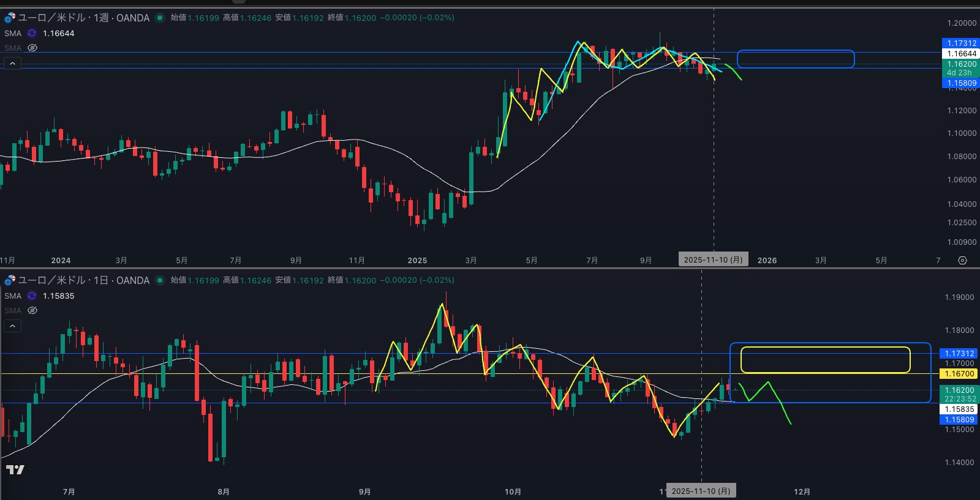Screen dimensions: 980x500
Task: Open the weekly chart symbol title ユーロ/米ドル 1週
Action: click(83, 18)
